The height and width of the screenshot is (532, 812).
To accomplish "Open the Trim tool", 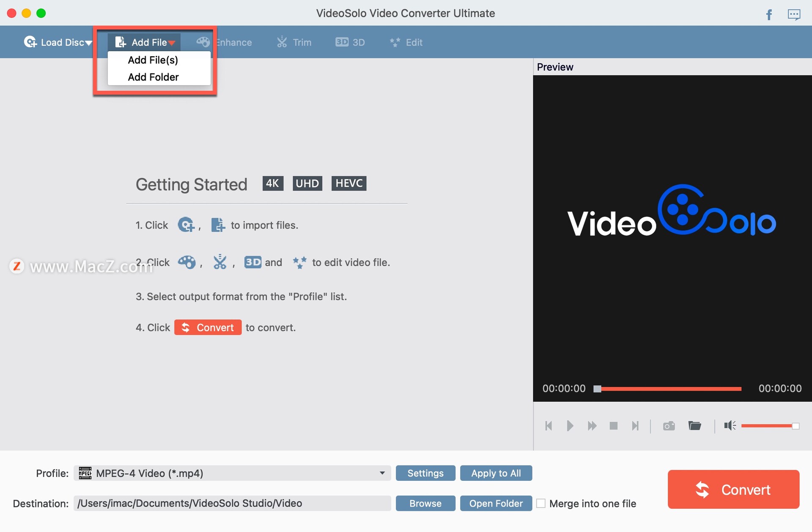I will (x=294, y=42).
